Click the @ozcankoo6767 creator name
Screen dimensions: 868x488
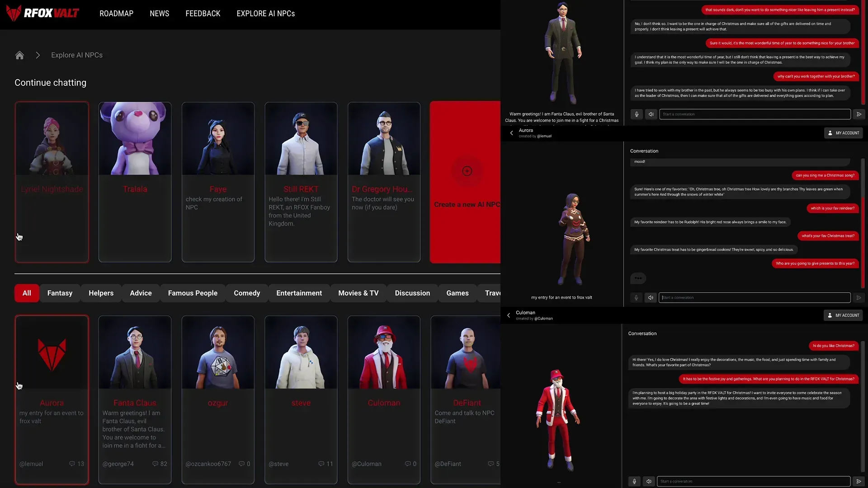208,464
